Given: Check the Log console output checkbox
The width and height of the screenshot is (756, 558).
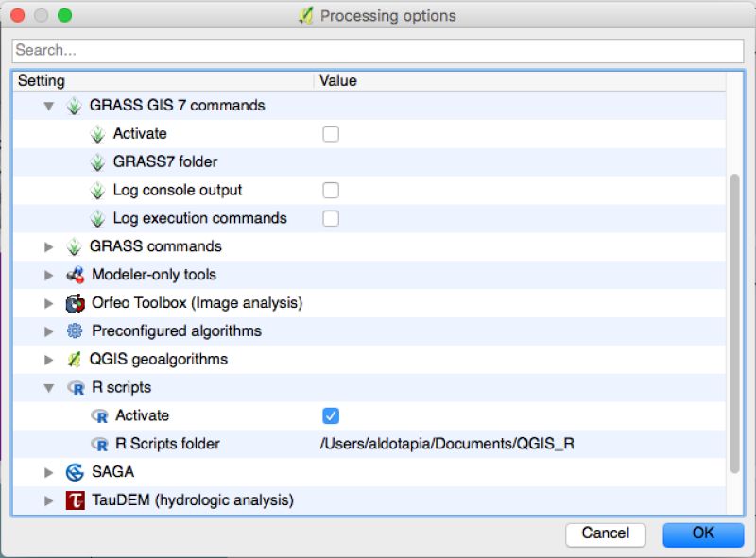Looking at the screenshot, I should tap(329, 190).
